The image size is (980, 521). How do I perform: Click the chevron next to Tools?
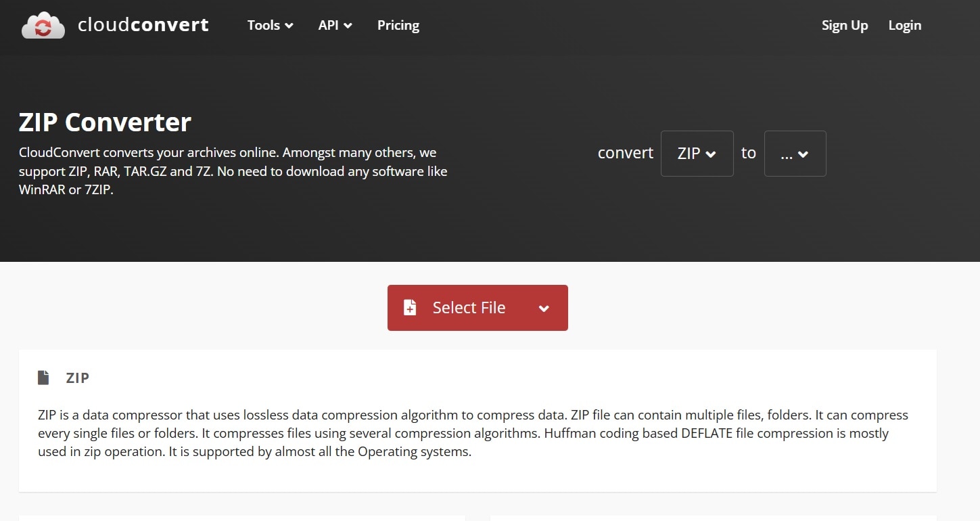pos(289,26)
